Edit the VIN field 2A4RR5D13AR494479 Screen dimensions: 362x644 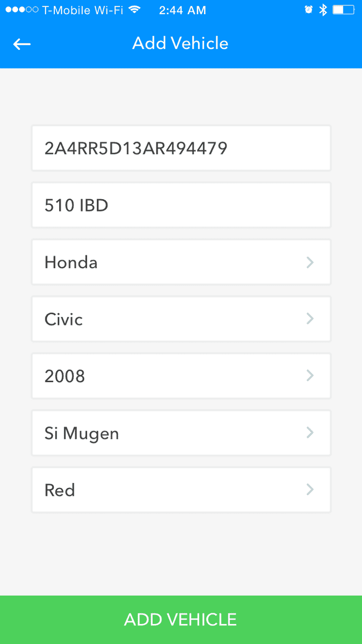point(181,148)
